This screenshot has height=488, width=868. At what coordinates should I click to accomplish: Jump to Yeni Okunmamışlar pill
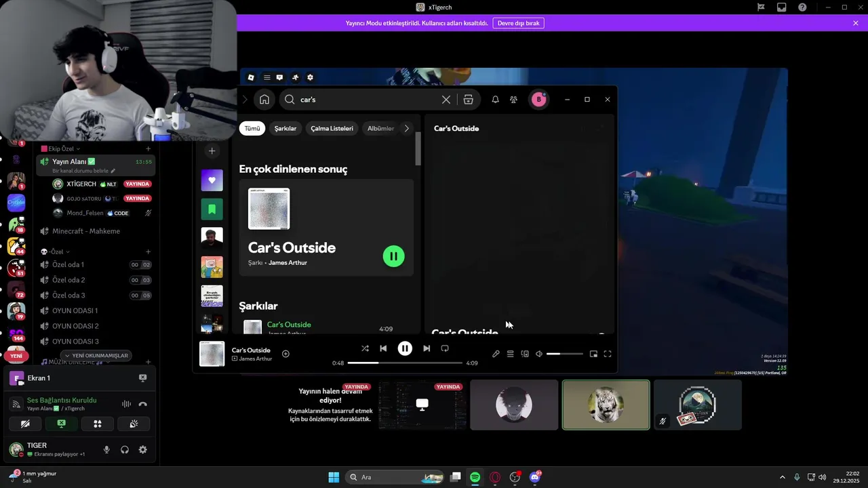click(96, 355)
